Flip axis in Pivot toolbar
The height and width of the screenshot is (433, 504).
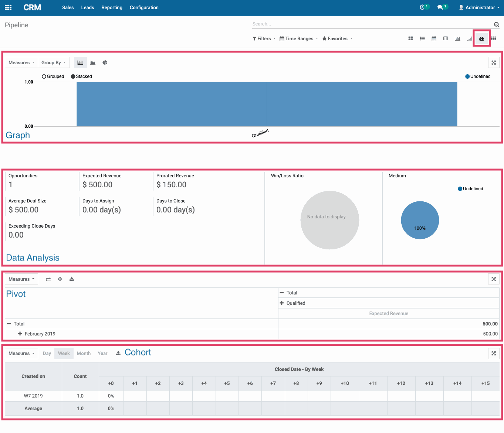pyautogui.click(x=48, y=279)
